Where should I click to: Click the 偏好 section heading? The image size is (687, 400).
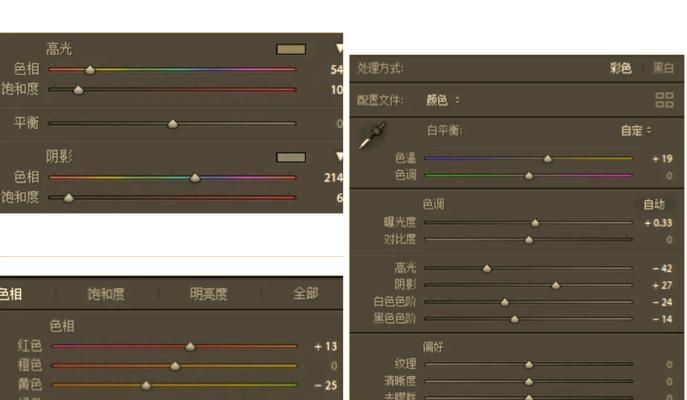pos(433,347)
